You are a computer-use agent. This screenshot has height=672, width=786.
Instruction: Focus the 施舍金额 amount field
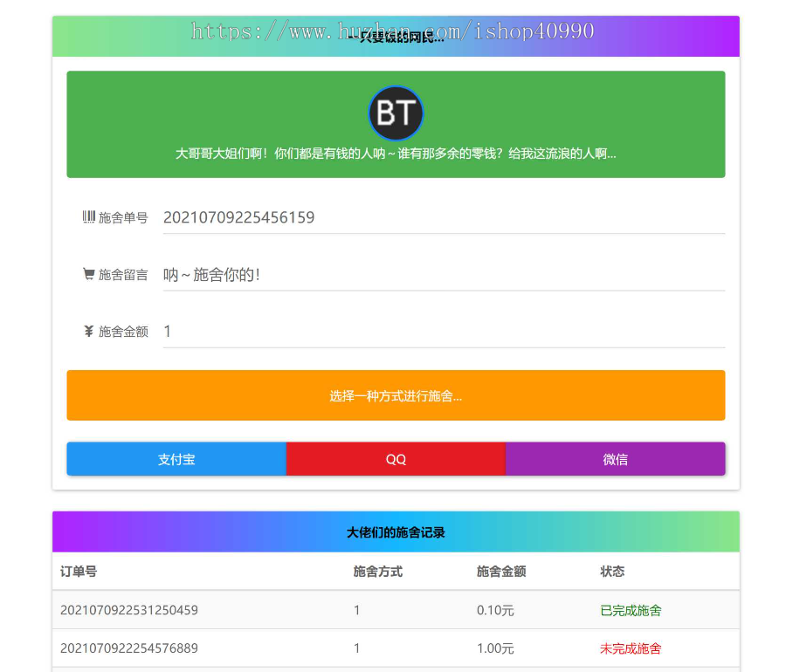pyautogui.click(x=444, y=332)
